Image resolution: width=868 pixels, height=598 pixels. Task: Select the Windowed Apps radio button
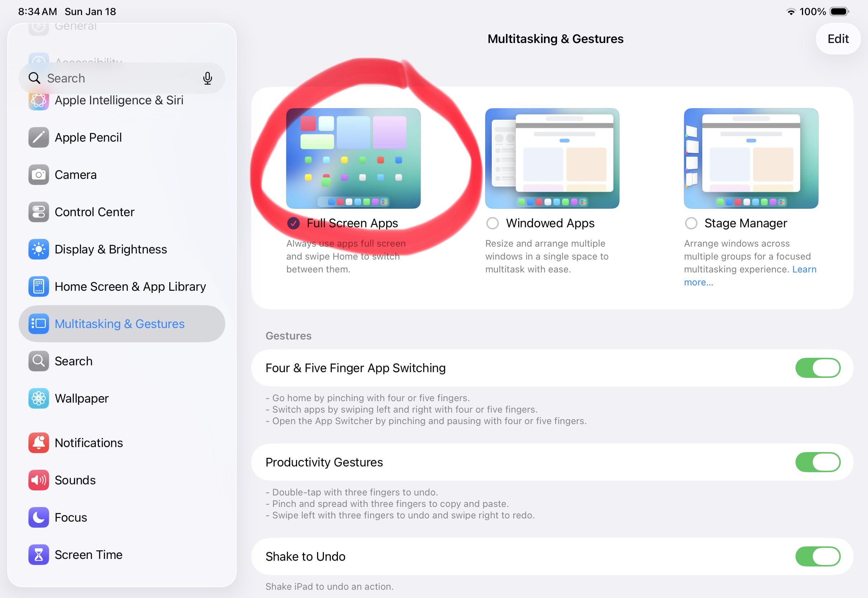(x=492, y=223)
